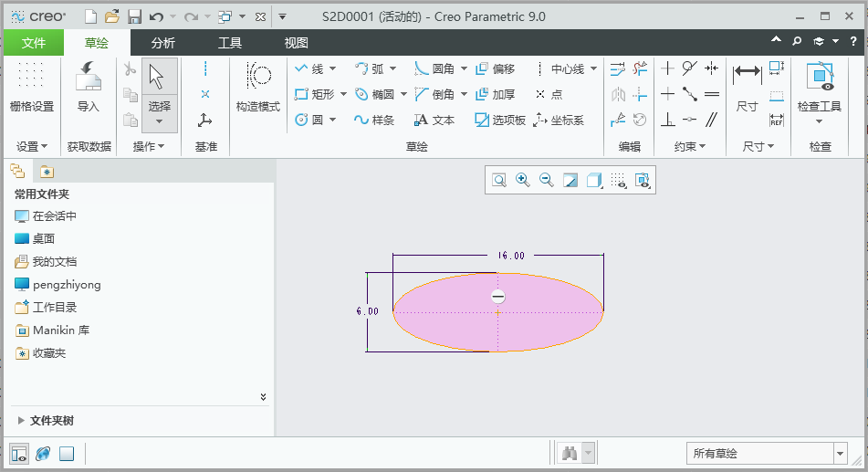Apply the perpendicular constraint
The height and width of the screenshot is (472, 868).
coord(667,120)
